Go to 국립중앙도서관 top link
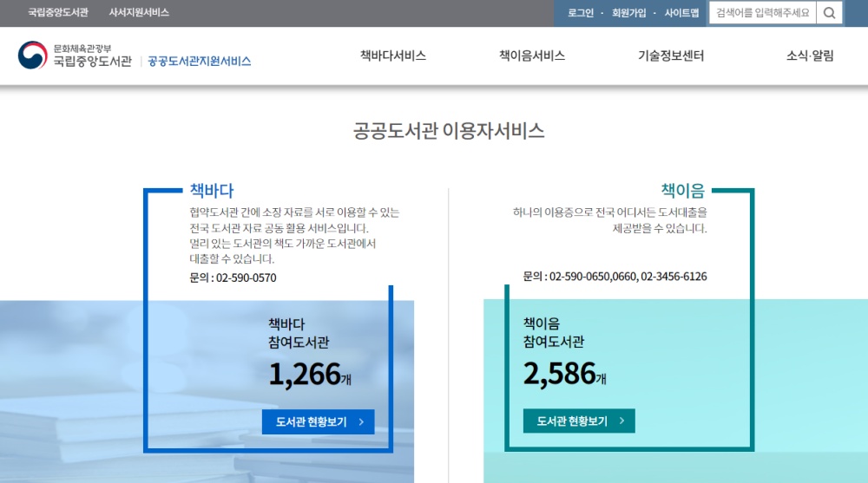 click(58, 12)
